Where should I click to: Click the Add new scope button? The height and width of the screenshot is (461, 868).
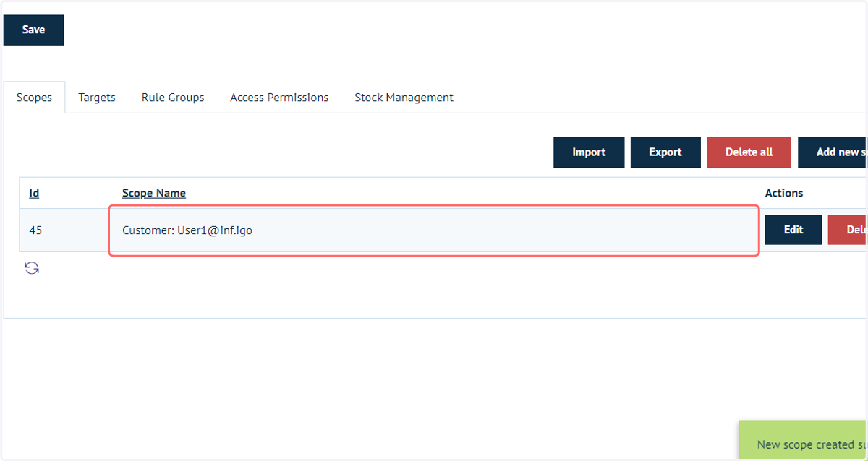[x=833, y=152]
